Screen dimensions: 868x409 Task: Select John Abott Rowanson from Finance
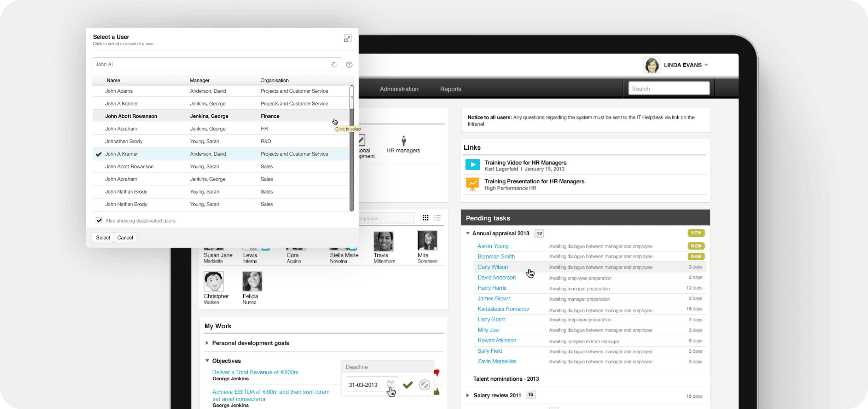point(221,116)
